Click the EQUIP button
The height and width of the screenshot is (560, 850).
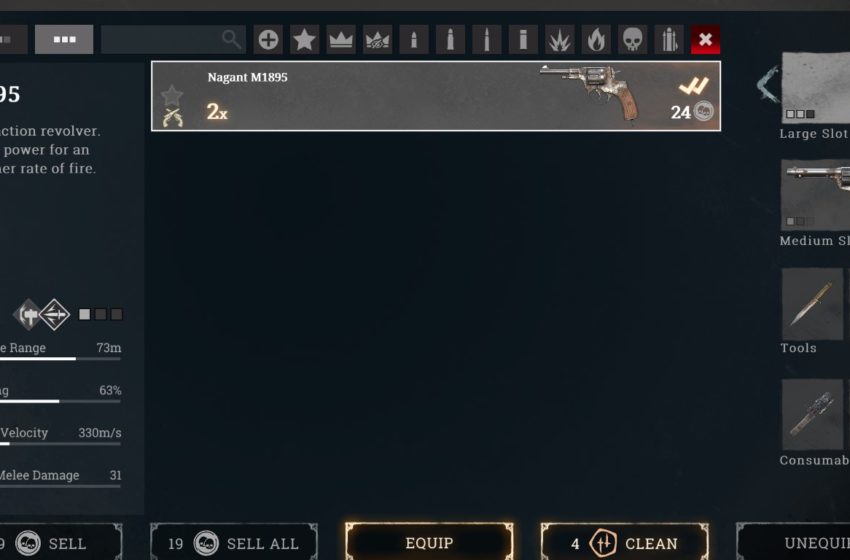pyautogui.click(x=429, y=543)
